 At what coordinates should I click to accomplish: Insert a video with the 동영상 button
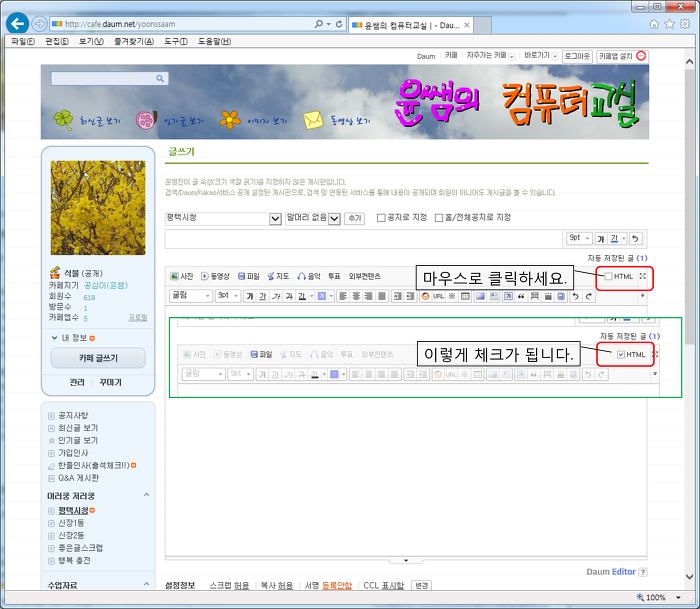(x=215, y=276)
